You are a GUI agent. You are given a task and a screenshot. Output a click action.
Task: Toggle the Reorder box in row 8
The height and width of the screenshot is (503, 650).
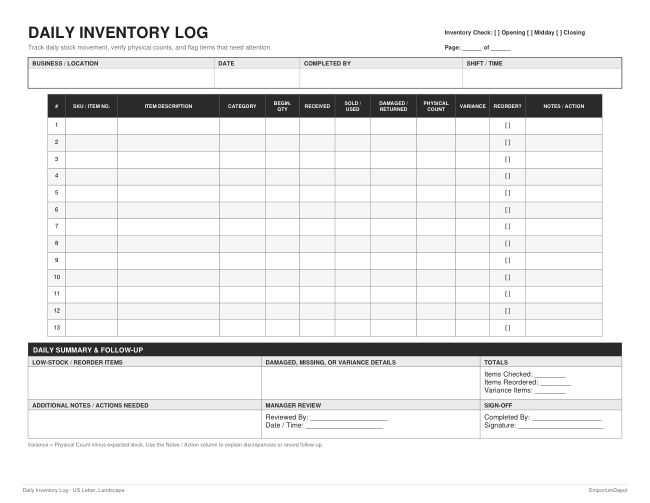pos(507,244)
